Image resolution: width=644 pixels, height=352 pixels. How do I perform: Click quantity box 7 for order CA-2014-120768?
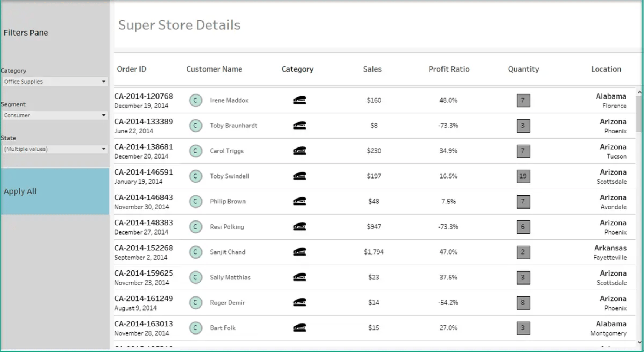click(x=523, y=100)
